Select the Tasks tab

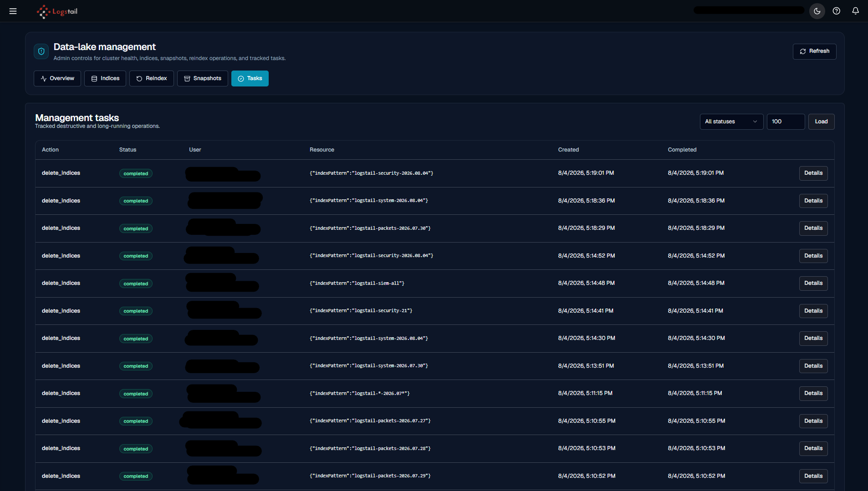click(250, 78)
